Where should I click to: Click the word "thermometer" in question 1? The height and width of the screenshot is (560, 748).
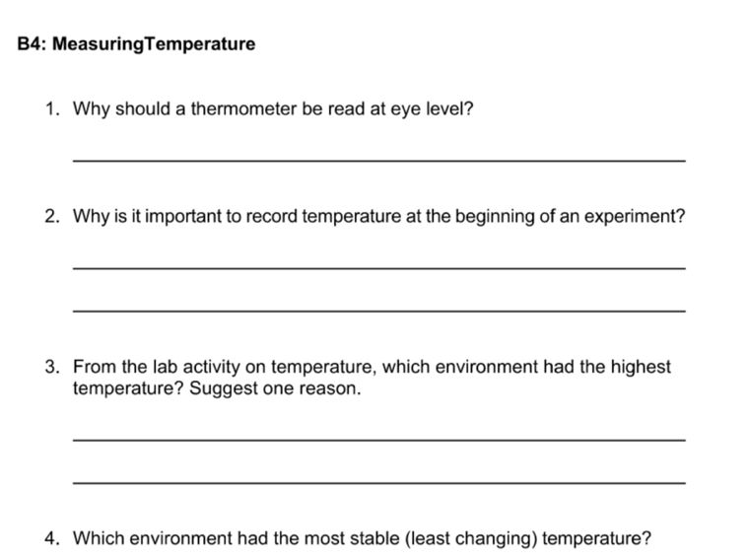[x=243, y=108]
